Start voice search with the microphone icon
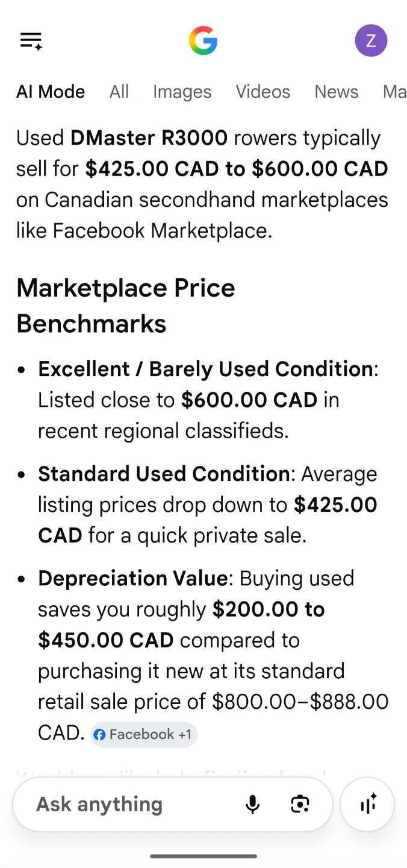Viewport: 407px width, 868px height. pyautogui.click(x=253, y=804)
